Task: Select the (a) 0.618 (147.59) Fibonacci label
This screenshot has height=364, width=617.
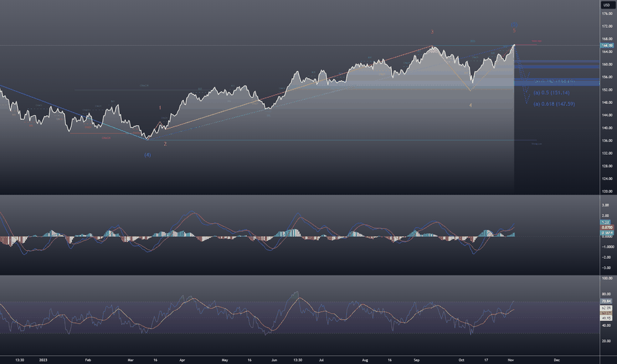Action: [x=554, y=104]
